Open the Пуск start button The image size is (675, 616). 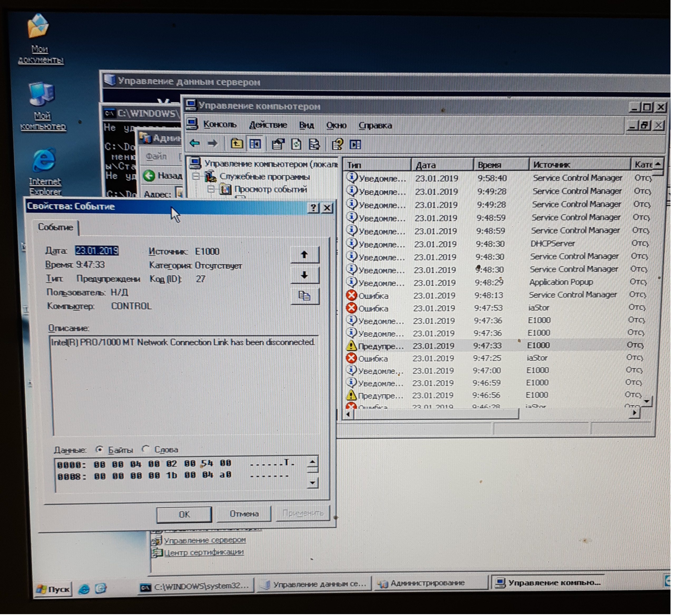coord(54,590)
